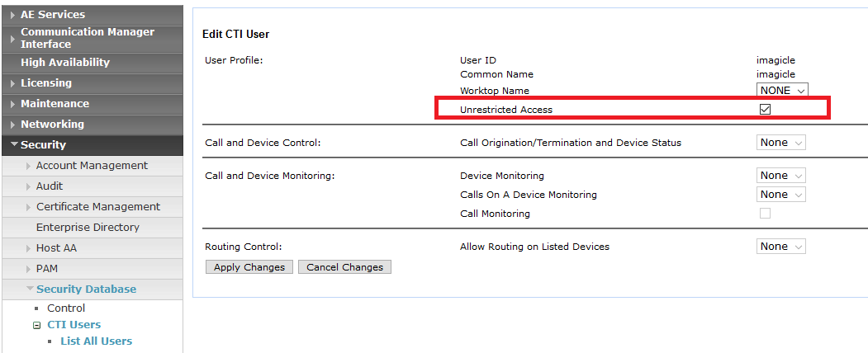The height and width of the screenshot is (353, 868).
Task: Uncheck the Unrestricted Access checkbox
Action: [765, 110]
